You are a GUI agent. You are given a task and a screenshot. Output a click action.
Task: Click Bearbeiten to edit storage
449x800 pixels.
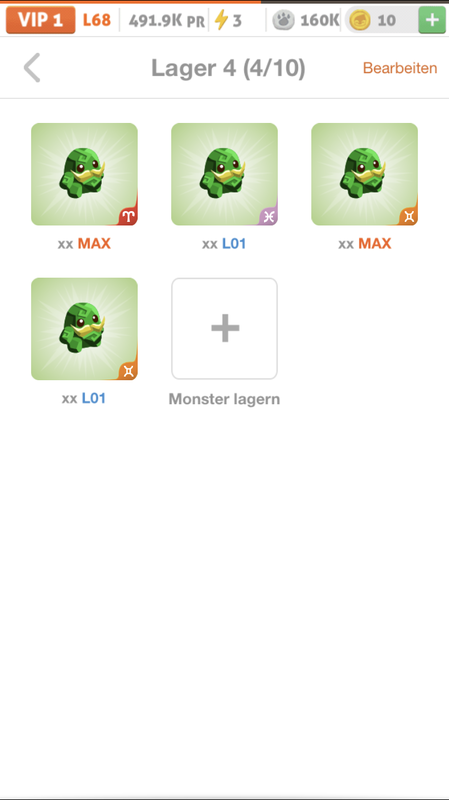click(x=400, y=68)
